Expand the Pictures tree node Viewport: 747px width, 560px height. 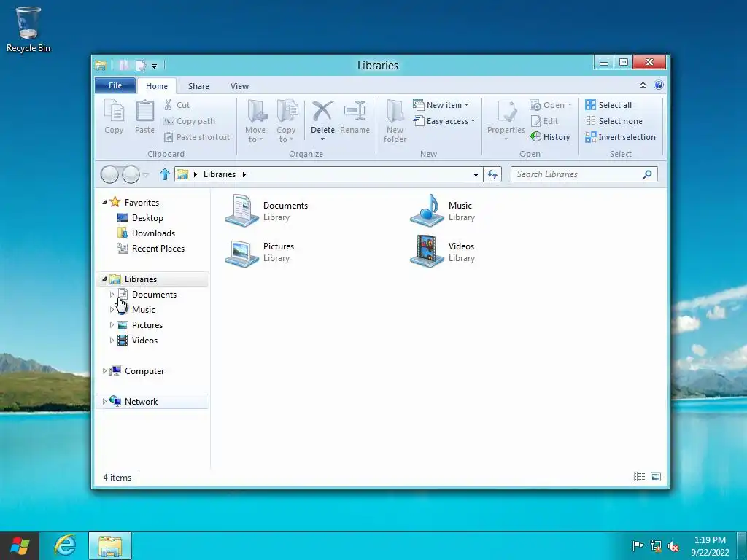coord(112,324)
